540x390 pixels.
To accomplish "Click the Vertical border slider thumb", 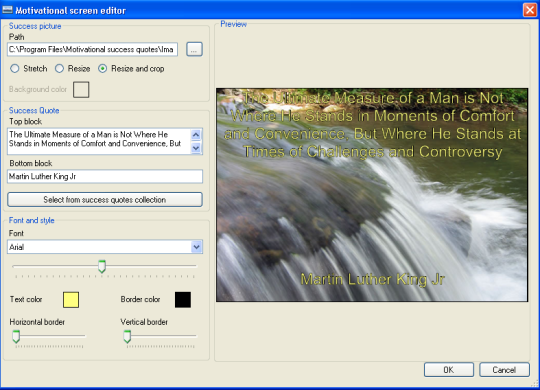I will point(127,336).
